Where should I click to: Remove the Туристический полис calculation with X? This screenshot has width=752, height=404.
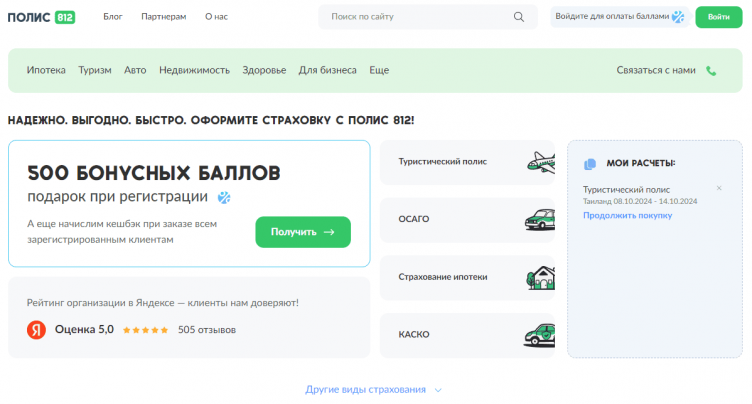tap(719, 188)
